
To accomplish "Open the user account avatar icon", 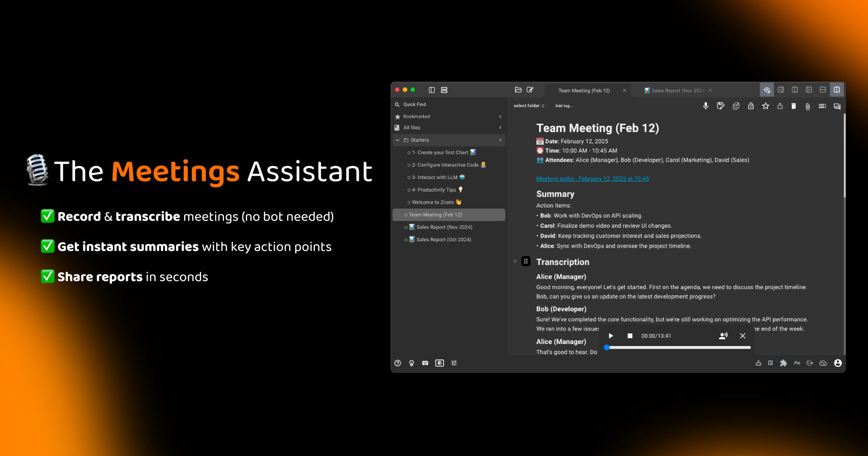I will click(838, 363).
